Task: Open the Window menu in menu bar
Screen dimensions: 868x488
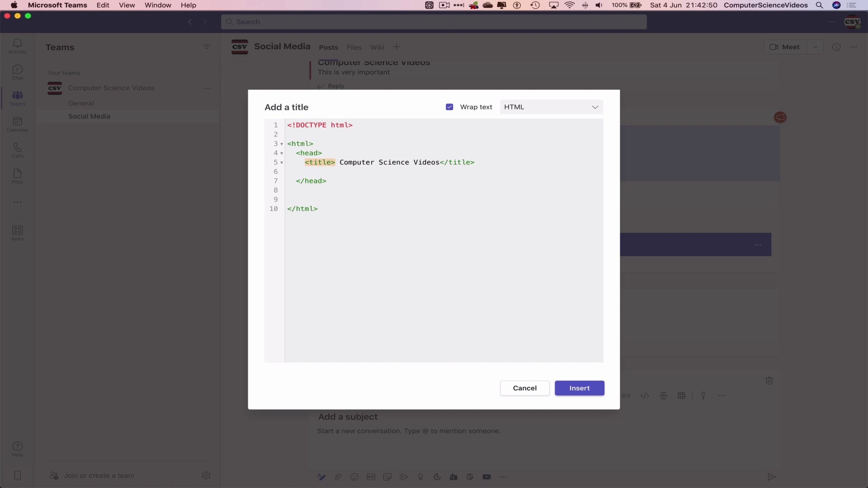Action: point(158,5)
